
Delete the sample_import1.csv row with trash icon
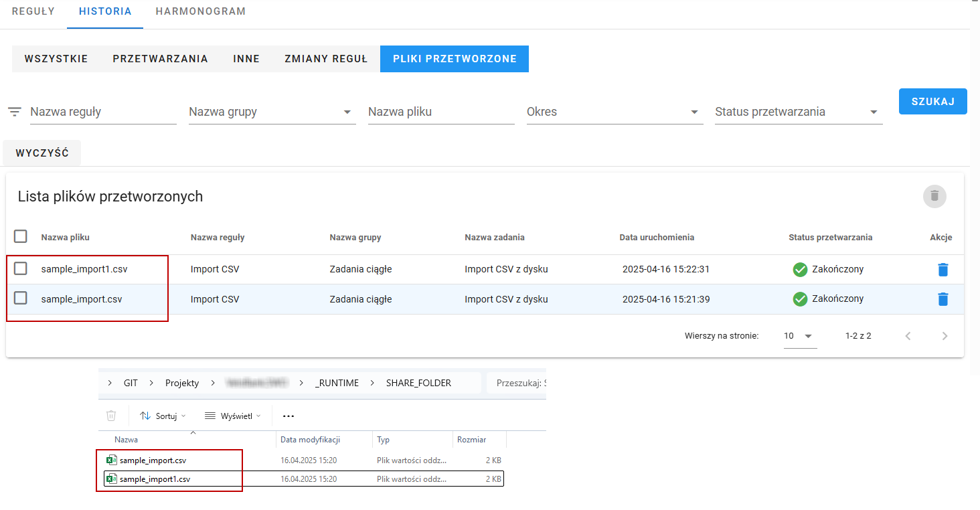pyautogui.click(x=943, y=270)
